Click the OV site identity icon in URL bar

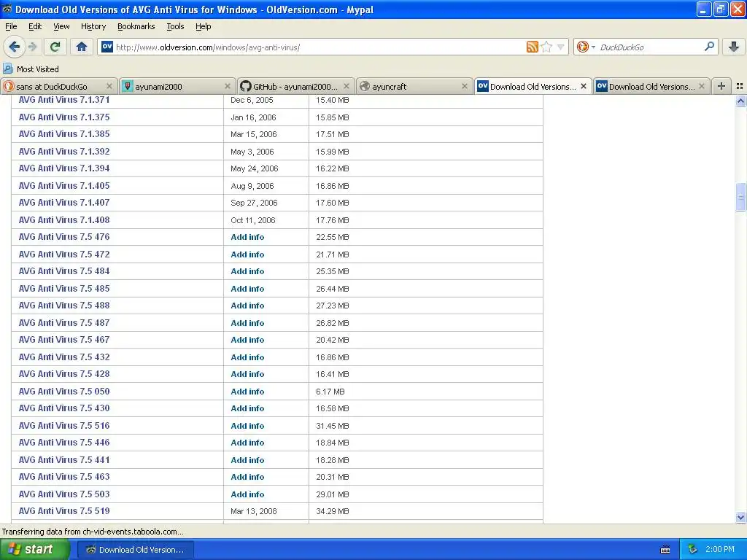(x=107, y=47)
